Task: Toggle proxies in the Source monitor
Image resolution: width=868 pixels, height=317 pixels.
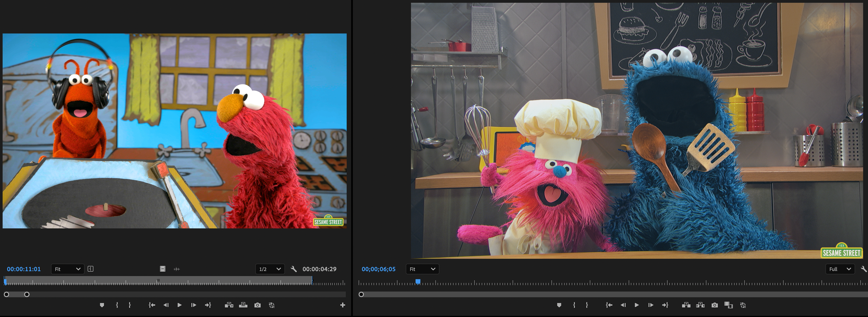Action: click(x=272, y=305)
